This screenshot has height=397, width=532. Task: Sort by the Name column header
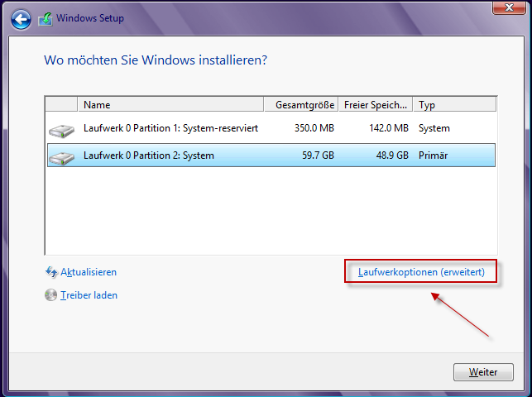coord(170,105)
